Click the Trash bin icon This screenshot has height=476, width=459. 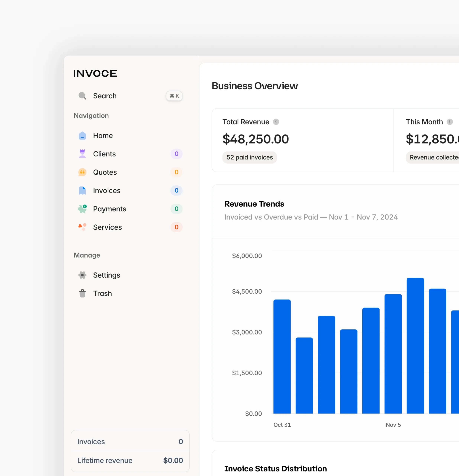tap(82, 293)
